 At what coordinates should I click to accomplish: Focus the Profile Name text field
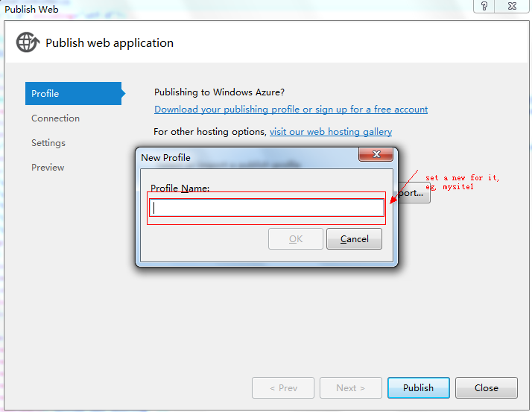[267, 208]
